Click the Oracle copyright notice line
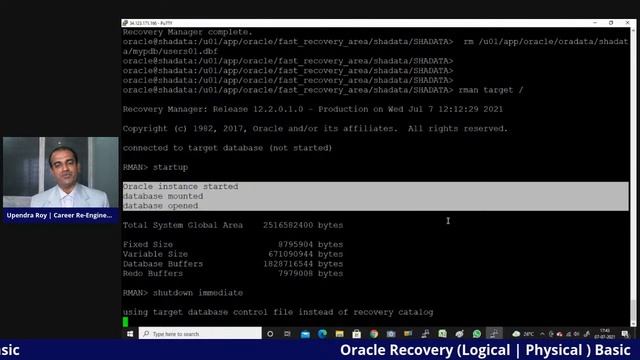The height and width of the screenshot is (360, 640). click(x=316, y=129)
